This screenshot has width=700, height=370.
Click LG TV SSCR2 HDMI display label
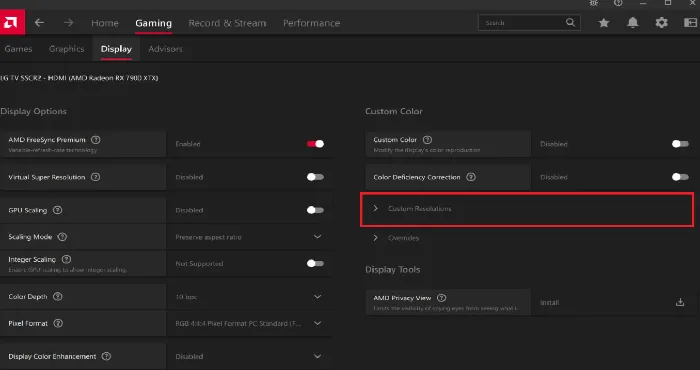tap(79, 78)
